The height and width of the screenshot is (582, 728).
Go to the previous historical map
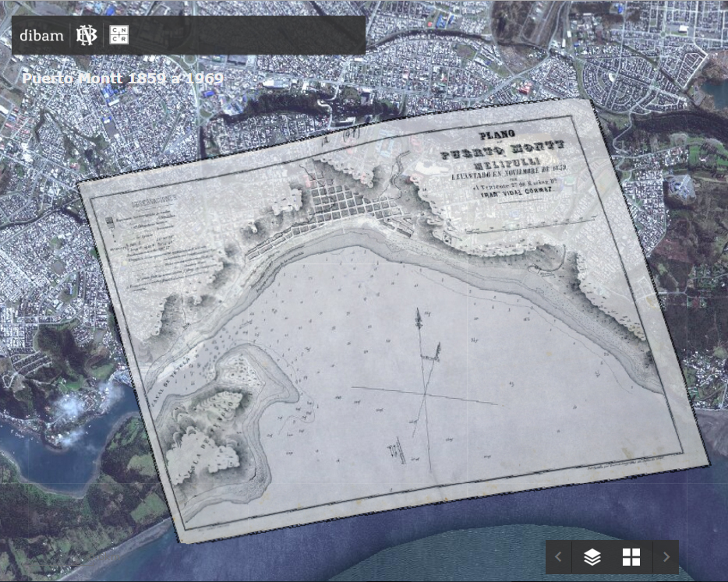(558, 557)
